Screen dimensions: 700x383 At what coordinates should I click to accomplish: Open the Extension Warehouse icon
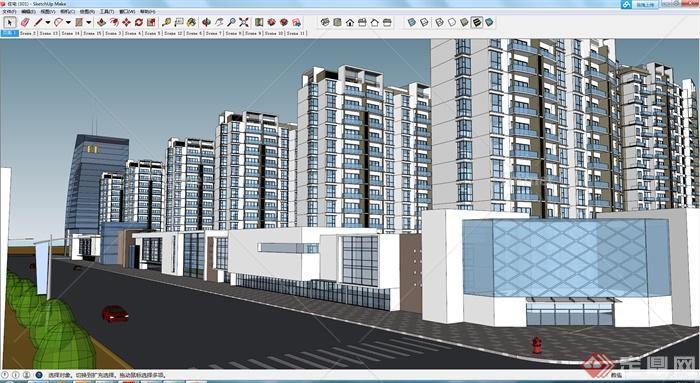click(x=284, y=22)
